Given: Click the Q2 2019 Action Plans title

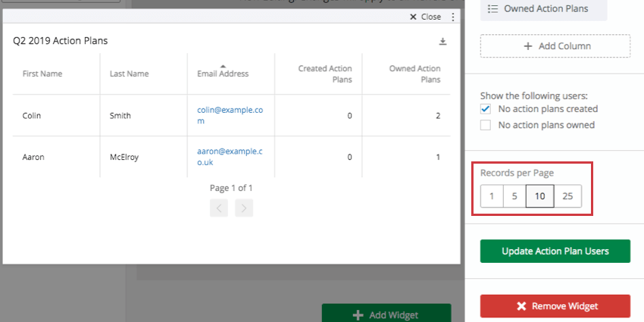Looking at the screenshot, I should pyautogui.click(x=61, y=41).
